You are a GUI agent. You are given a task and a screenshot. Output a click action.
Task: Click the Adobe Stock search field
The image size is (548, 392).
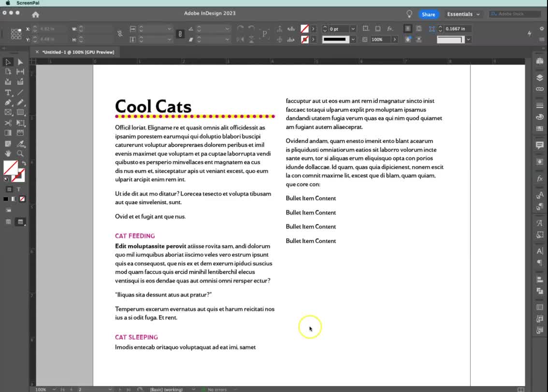click(x=515, y=14)
